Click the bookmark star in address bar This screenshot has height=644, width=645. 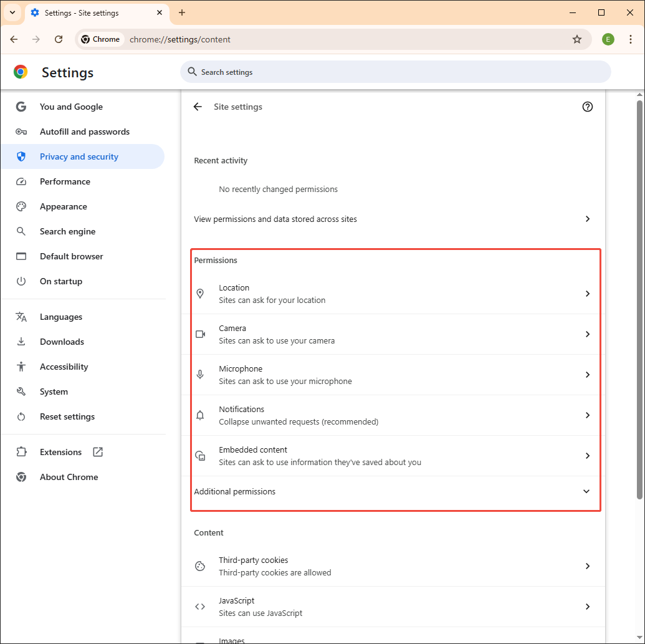tap(577, 39)
